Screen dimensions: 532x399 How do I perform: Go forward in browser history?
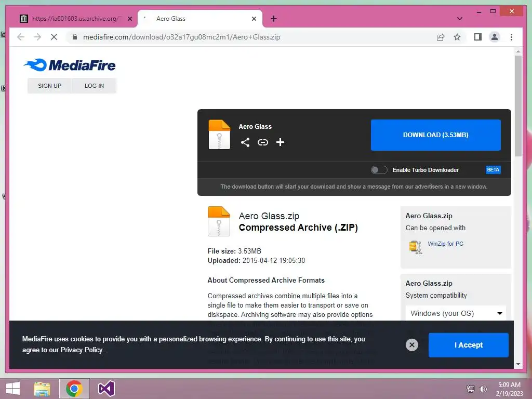(x=37, y=37)
